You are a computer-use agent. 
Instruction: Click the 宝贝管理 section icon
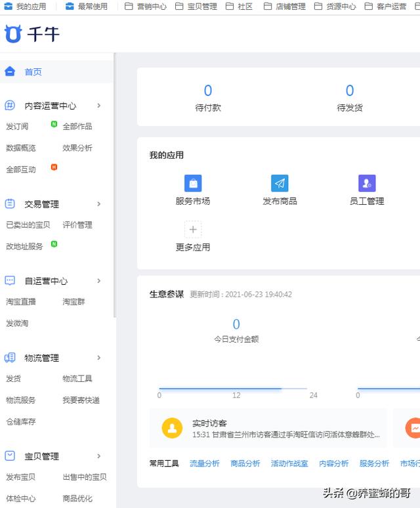pyautogui.click(x=10, y=456)
